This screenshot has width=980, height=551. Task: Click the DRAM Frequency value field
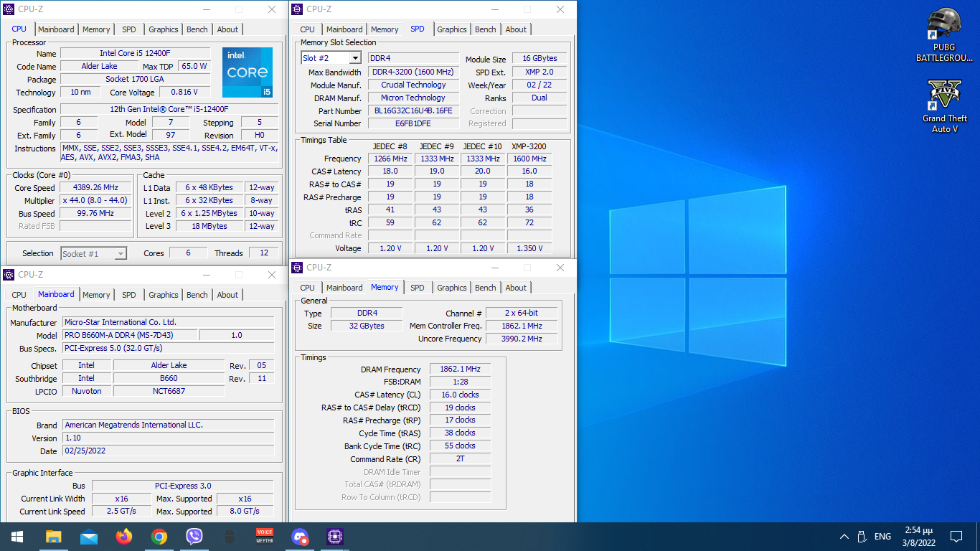click(x=460, y=369)
